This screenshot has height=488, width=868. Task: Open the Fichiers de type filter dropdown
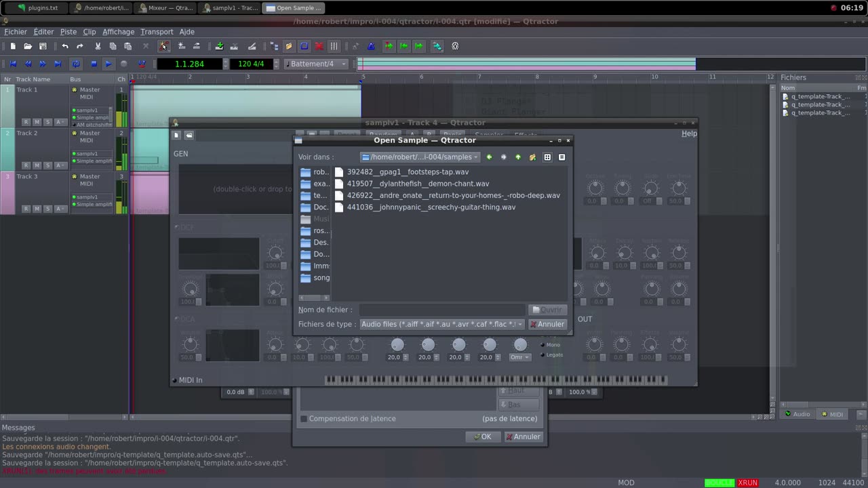(x=441, y=324)
